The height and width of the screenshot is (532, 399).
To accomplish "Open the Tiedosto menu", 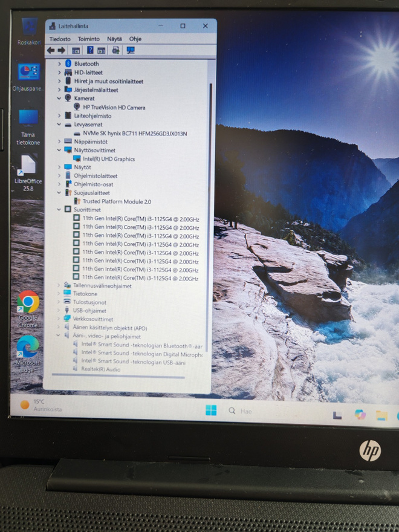I will (60, 39).
